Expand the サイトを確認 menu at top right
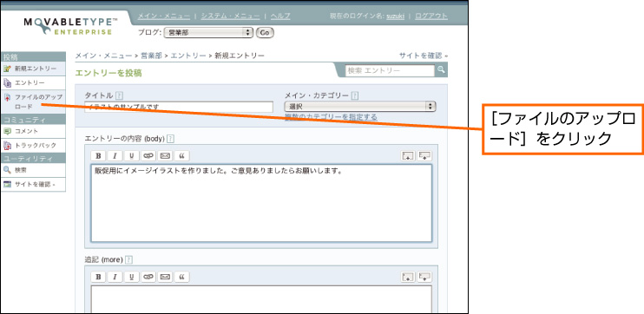Viewport: 644px width, 314px height. tap(423, 56)
